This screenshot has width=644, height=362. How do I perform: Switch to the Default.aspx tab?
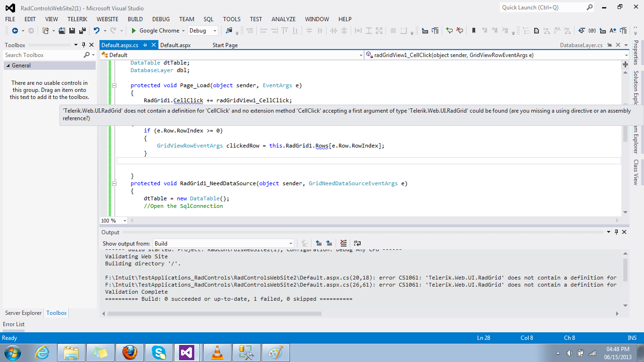coord(175,45)
